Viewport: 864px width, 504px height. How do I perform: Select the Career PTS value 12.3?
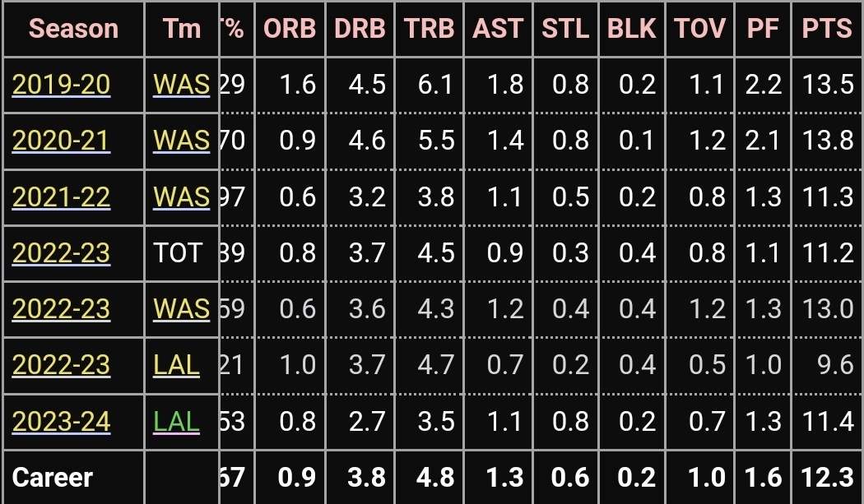[x=827, y=478]
